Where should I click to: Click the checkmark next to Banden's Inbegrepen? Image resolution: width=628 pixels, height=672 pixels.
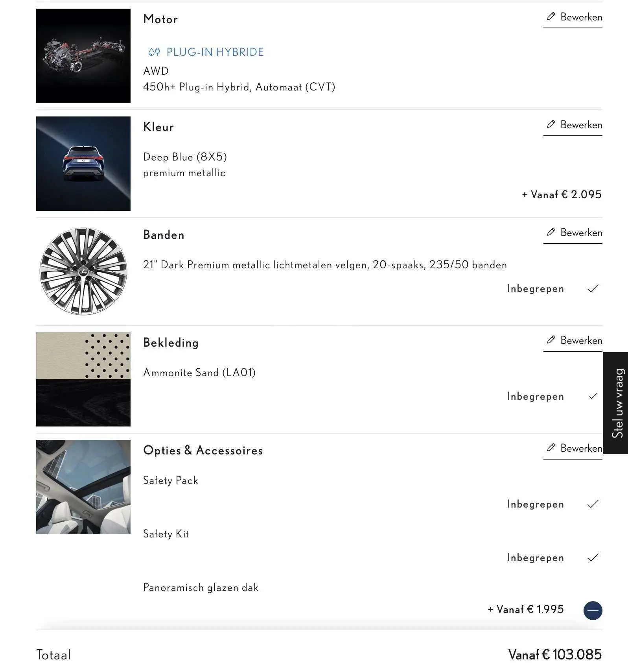tap(593, 288)
